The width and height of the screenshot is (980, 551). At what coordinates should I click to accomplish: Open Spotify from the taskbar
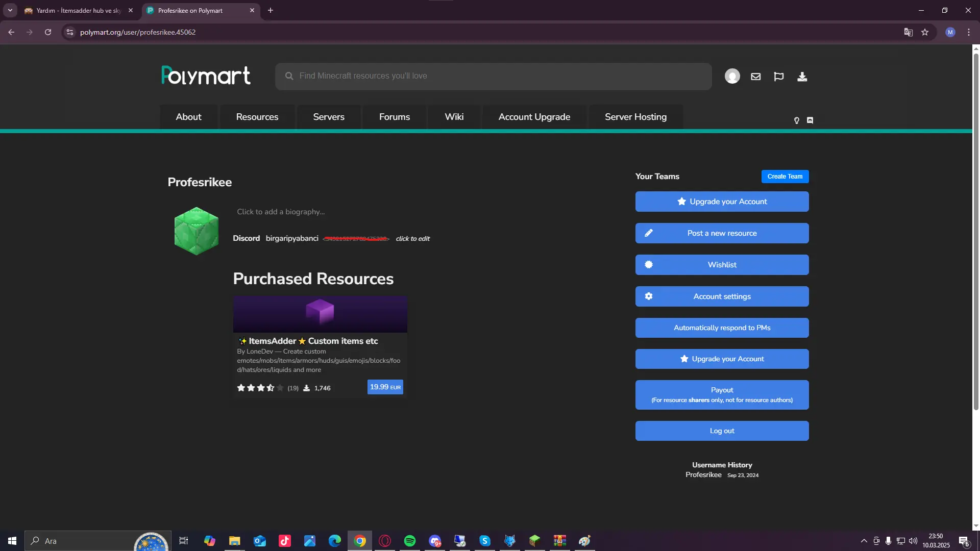click(x=410, y=541)
